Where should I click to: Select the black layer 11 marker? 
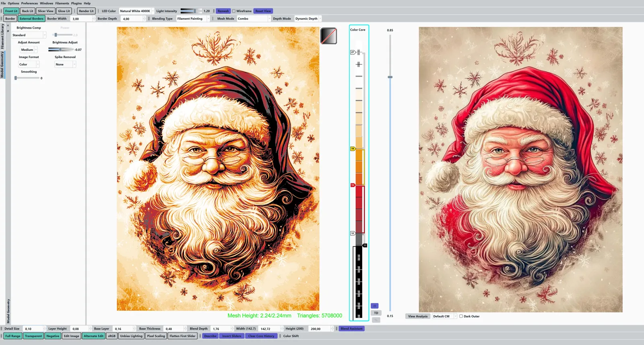click(365, 245)
